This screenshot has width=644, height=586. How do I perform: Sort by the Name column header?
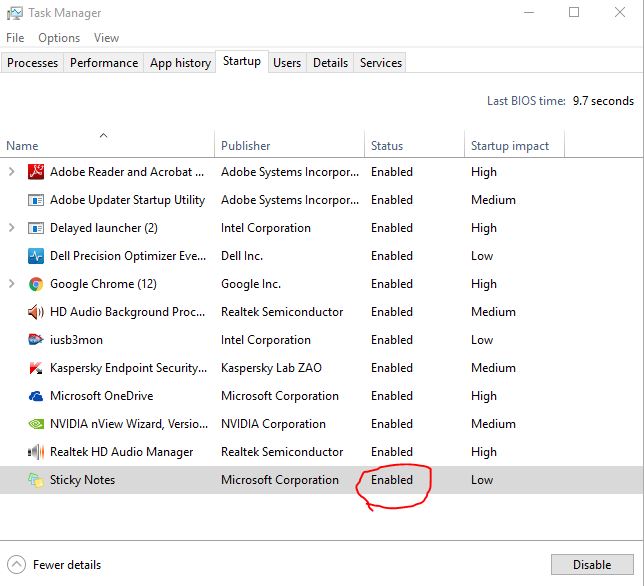pos(107,144)
